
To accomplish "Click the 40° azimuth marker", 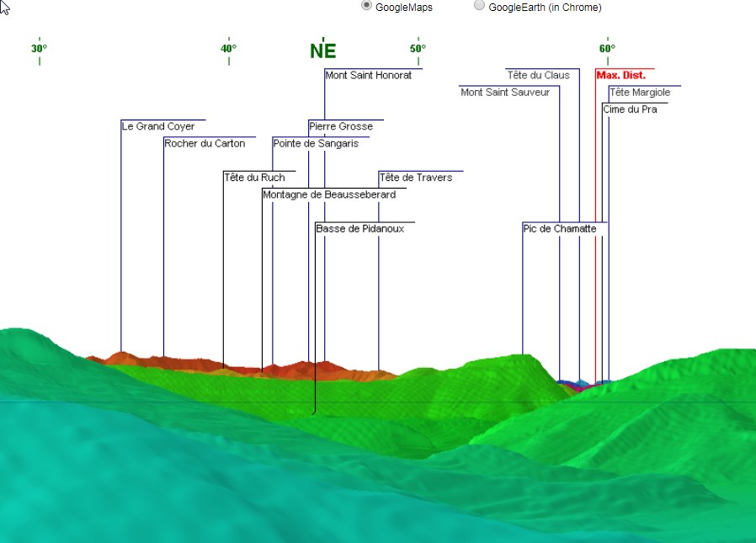I will [228, 49].
